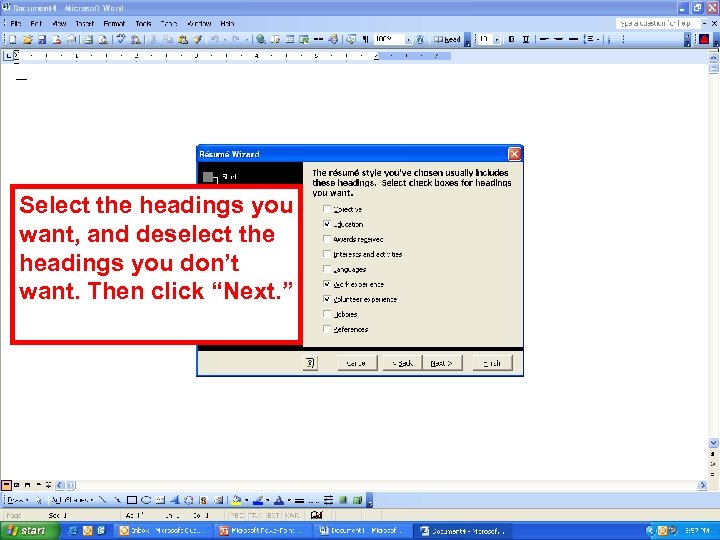720x540 pixels.
Task: Toggle Show/Hide paragraph marks icon
Action: (x=366, y=39)
